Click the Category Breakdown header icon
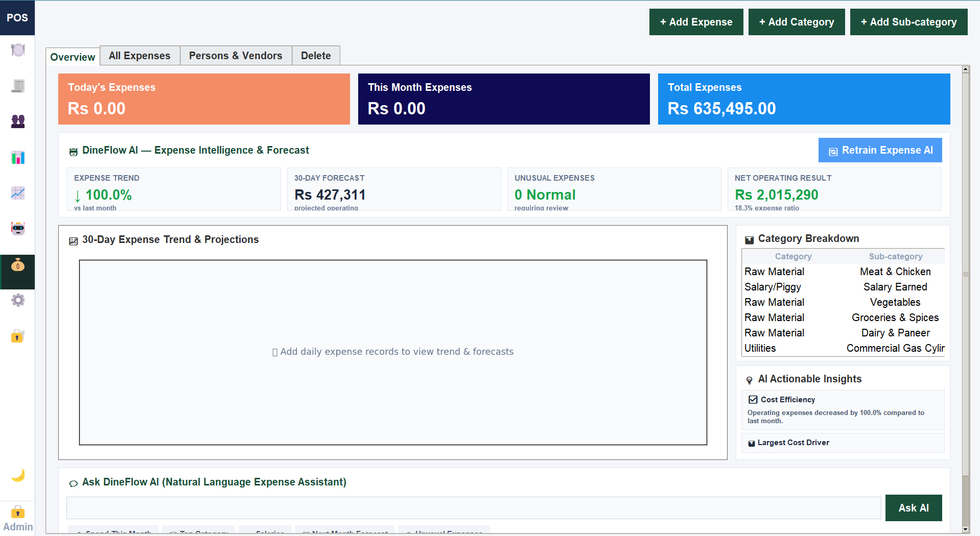Viewport: 980px width, 536px height. click(x=749, y=240)
